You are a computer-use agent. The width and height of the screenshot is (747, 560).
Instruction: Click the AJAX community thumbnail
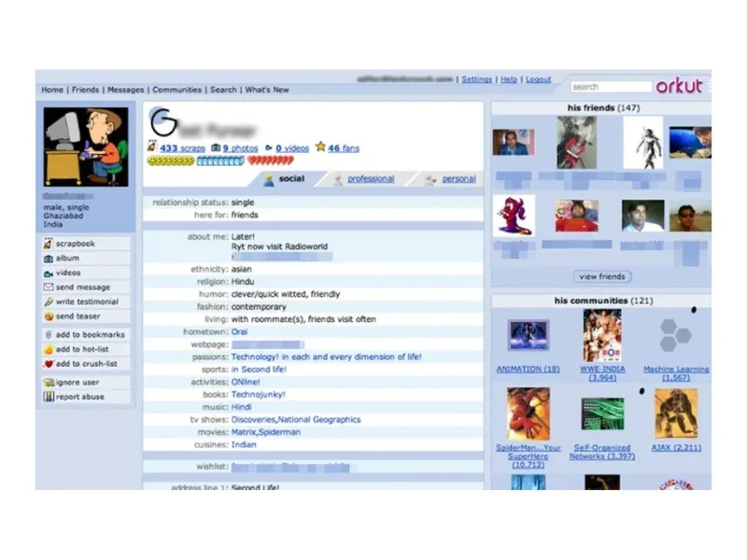click(676, 413)
